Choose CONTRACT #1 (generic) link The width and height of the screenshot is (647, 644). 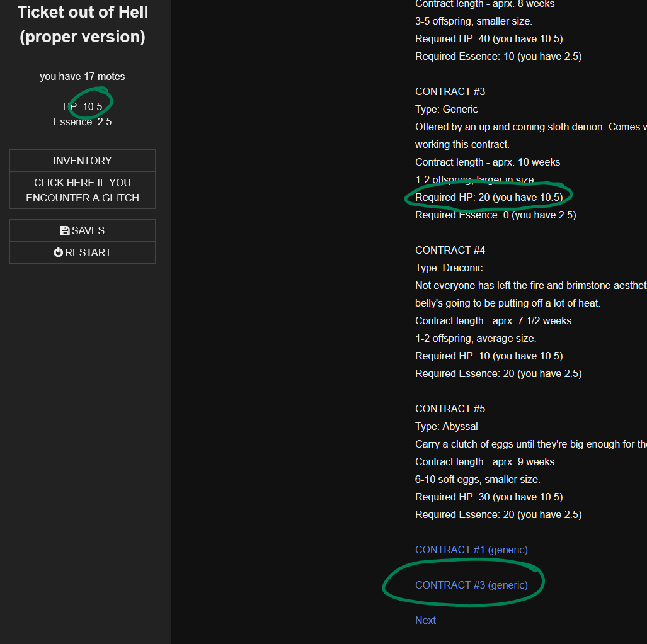click(x=471, y=550)
